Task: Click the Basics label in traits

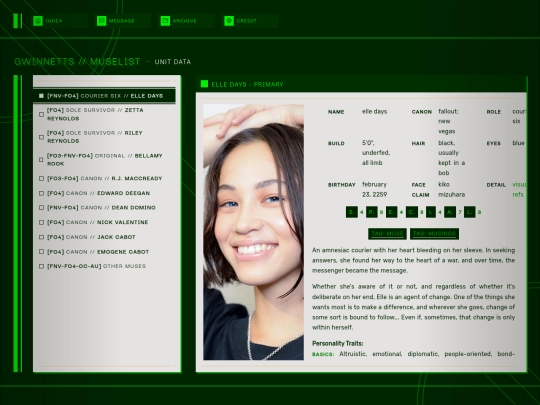Action: click(323, 354)
